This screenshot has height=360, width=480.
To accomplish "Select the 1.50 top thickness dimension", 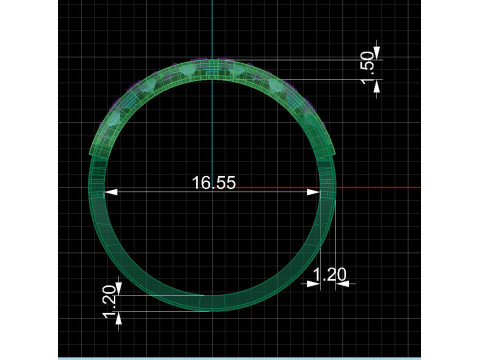I will tap(368, 68).
